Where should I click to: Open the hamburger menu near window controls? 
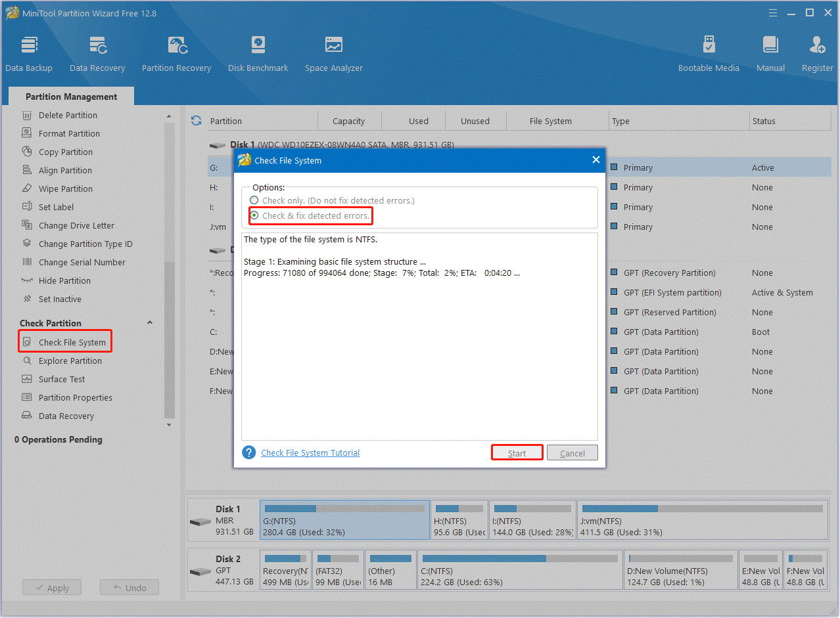772,12
